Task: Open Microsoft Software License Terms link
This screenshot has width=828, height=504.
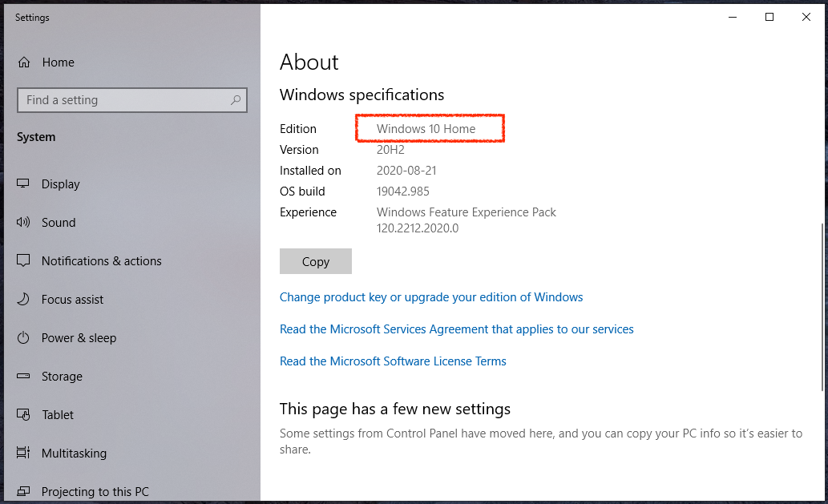Action: tap(393, 361)
